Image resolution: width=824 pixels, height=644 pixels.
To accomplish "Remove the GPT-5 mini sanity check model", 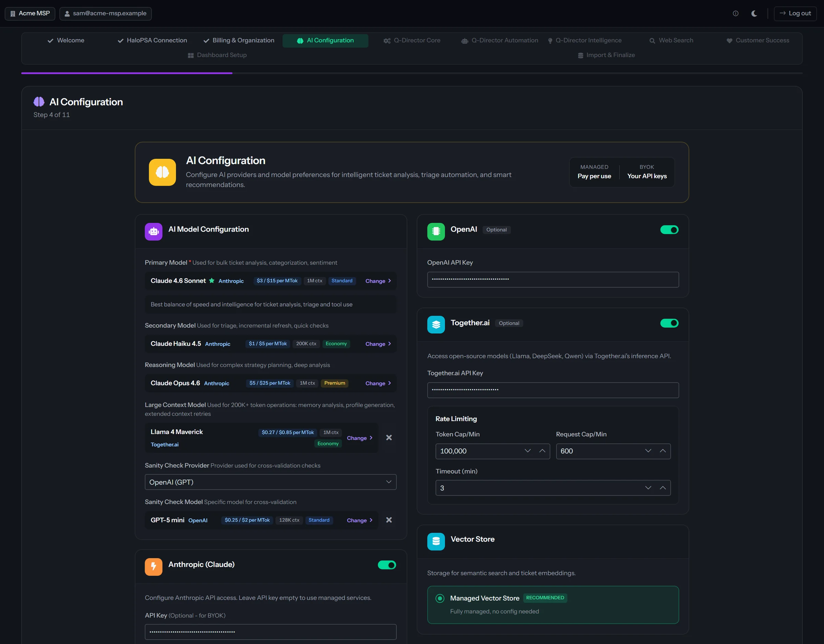I will click(389, 520).
